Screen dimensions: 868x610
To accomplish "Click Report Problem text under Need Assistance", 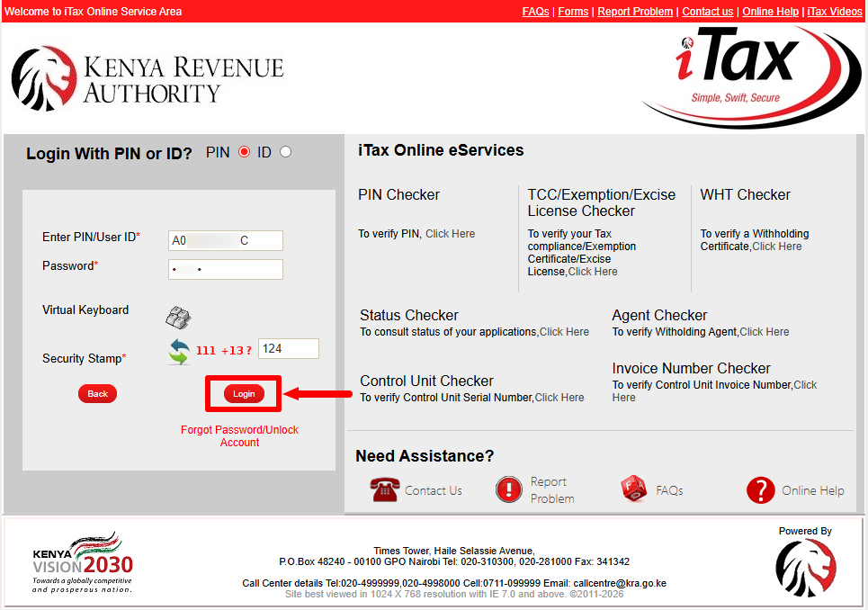I will [552, 489].
